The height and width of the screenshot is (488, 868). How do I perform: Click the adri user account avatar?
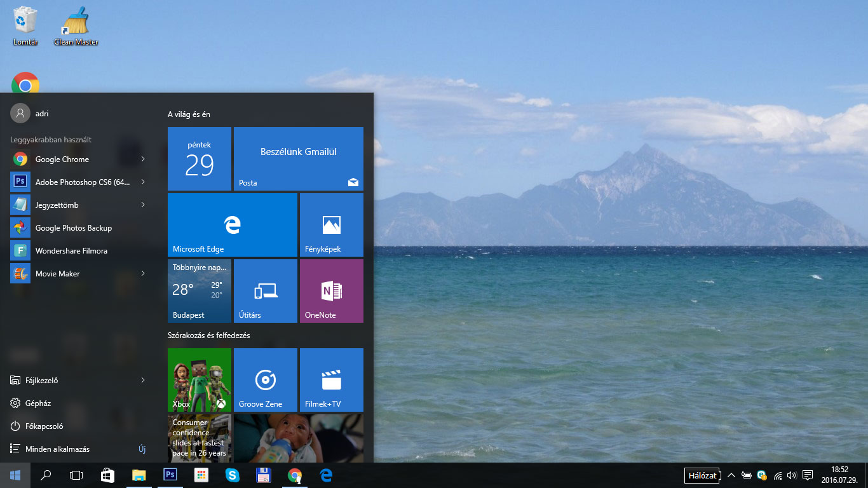[x=20, y=113]
